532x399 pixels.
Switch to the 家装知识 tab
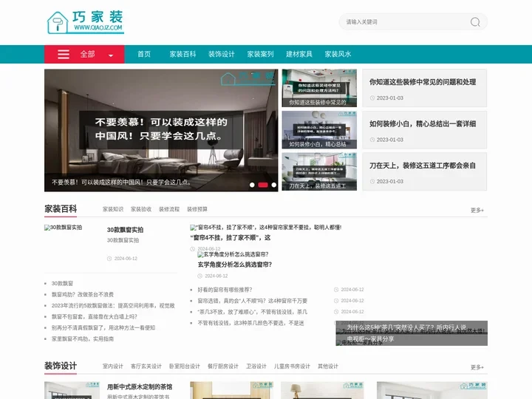point(113,209)
